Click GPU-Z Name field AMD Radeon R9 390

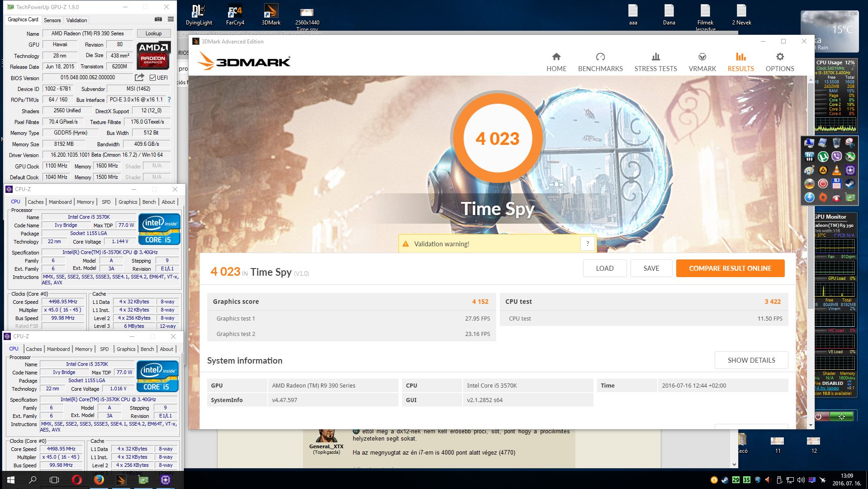pos(87,34)
